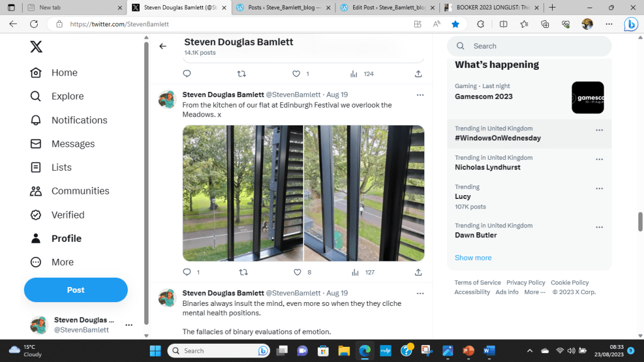Open more options on Edinburgh Festival post

420,95
